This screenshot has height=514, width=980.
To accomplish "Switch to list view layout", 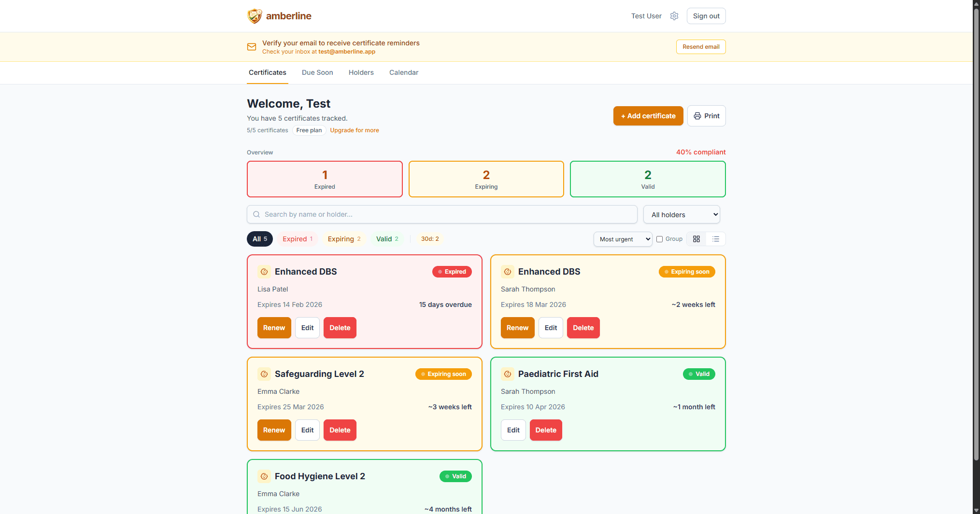I will (x=716, y=239).
